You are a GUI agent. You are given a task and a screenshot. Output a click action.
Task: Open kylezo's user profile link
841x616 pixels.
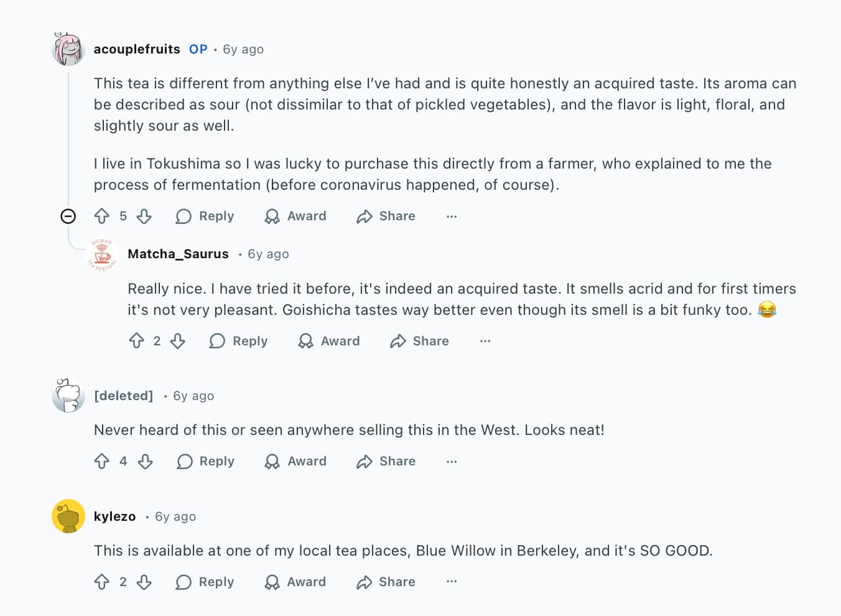pyautogui.click(x=115, y=516)
